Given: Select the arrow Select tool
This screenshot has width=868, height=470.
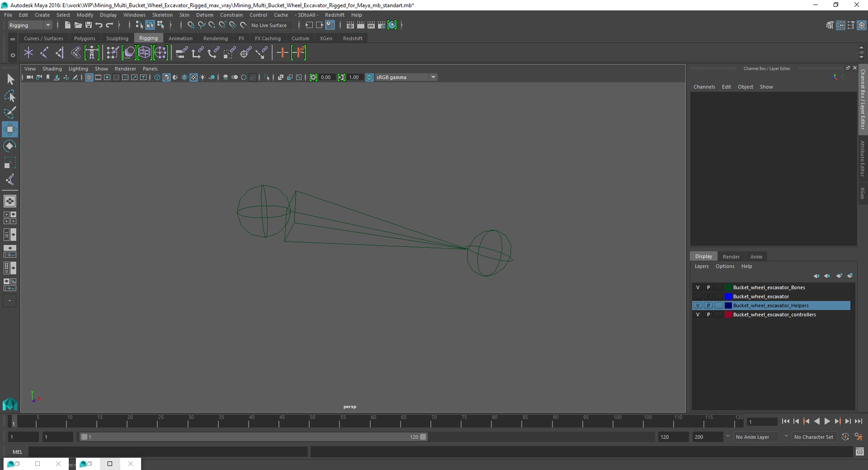Looking at the screenshot, I should click(10, 80).
